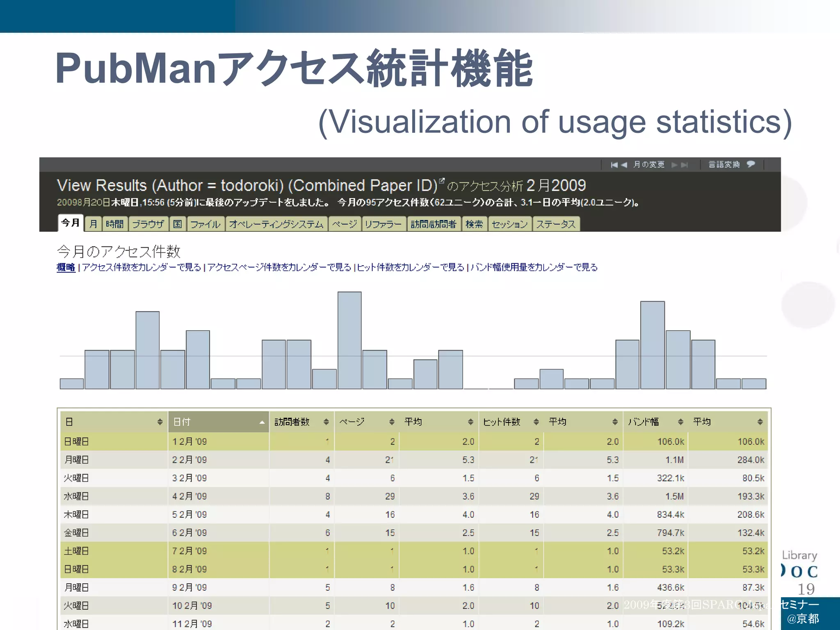Viewport: 840px width, 630px height.
Task: Click 言語変換 label in top bar
Action: (x=724, y=164)
